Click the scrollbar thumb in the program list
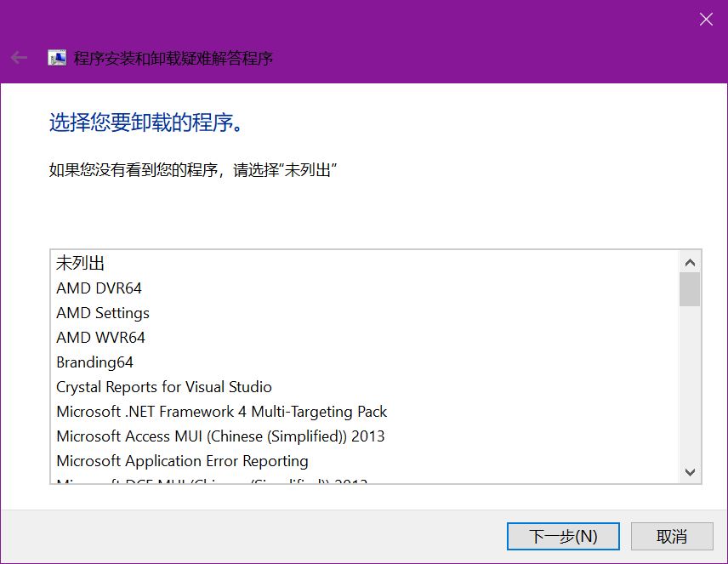728x564 pixels. tap(690, 289)
